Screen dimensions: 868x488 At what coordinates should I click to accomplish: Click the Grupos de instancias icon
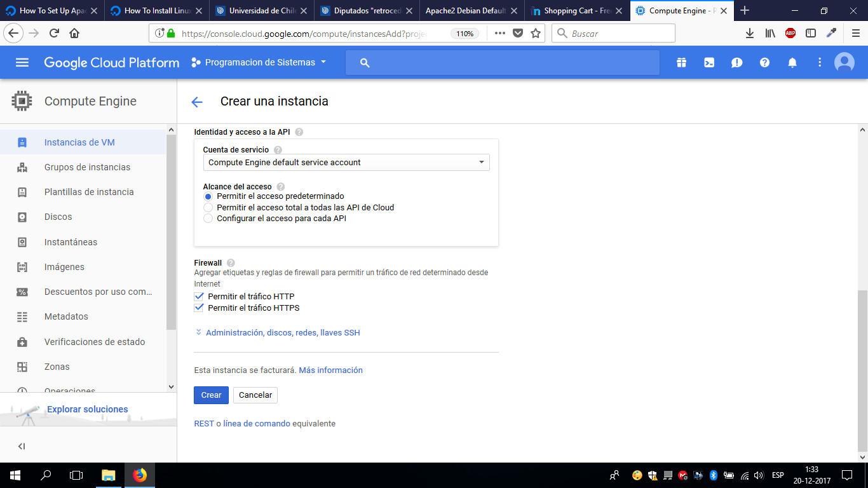[x=22, y=167]
